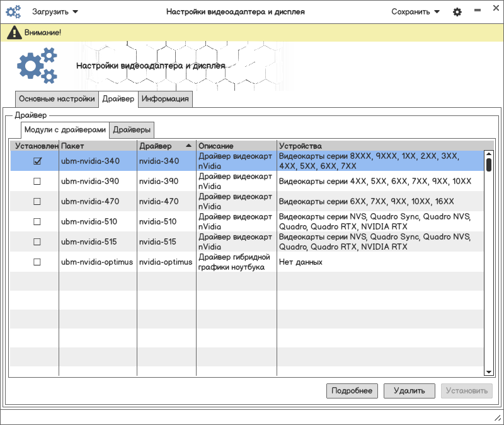Toggle the ubm-nvidia-510 checkbox
The image size is (504, 425).
(37, 221)
